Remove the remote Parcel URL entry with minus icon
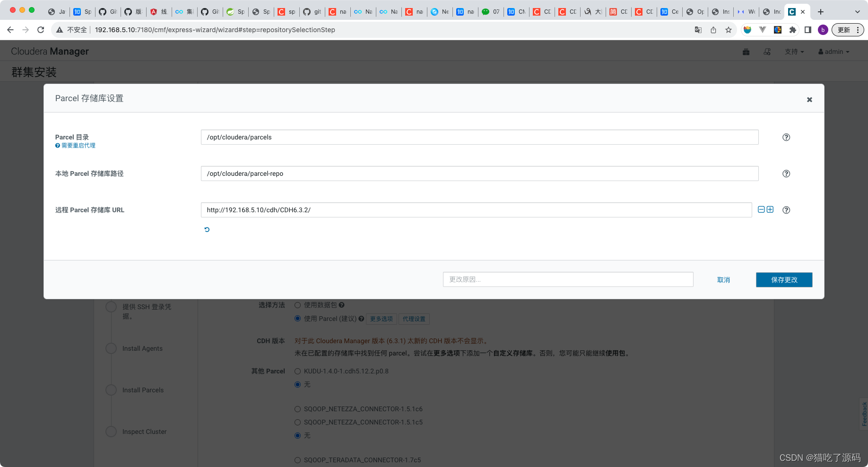The width and height of the screenshot is (868, 467). click(761, 209)
